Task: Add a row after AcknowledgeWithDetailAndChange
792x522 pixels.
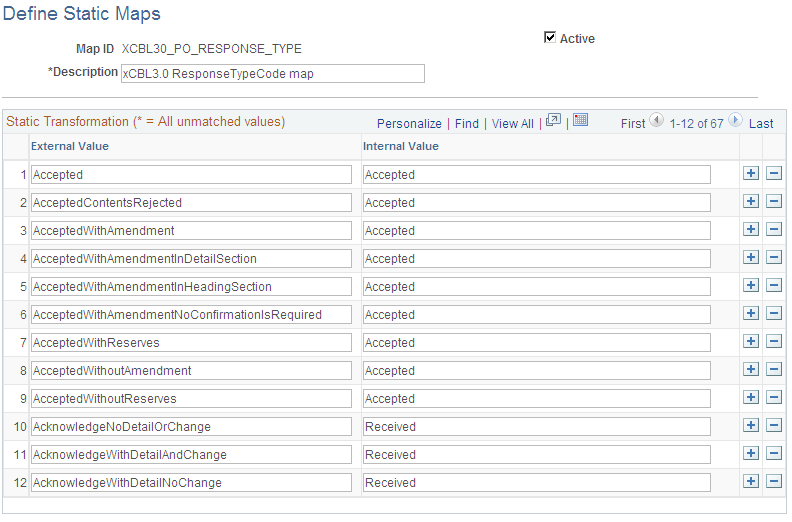Action: [x=751, y=454]
